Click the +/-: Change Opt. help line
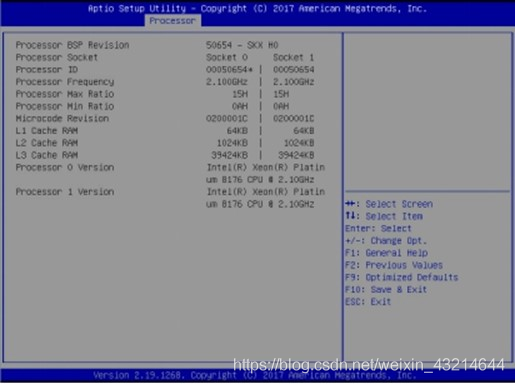This screenshot has width=515, height=384. [386, 241]
